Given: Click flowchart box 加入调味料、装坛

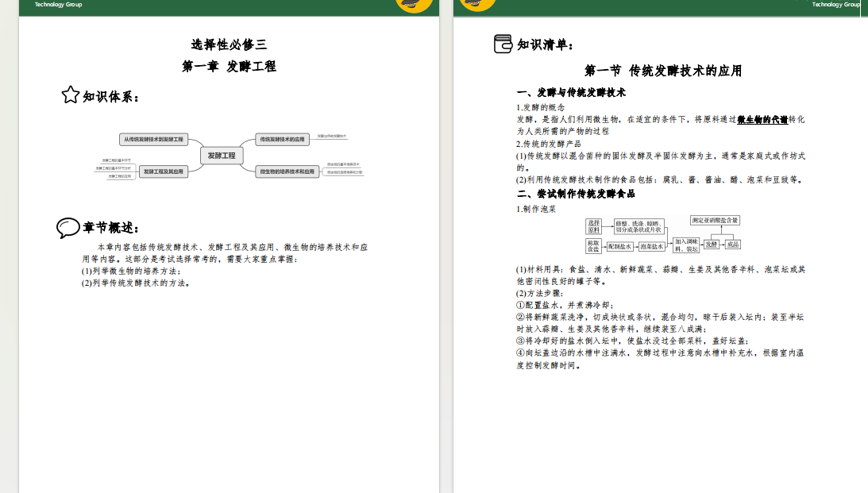Looking at the screenshot, I should [686, 245].
